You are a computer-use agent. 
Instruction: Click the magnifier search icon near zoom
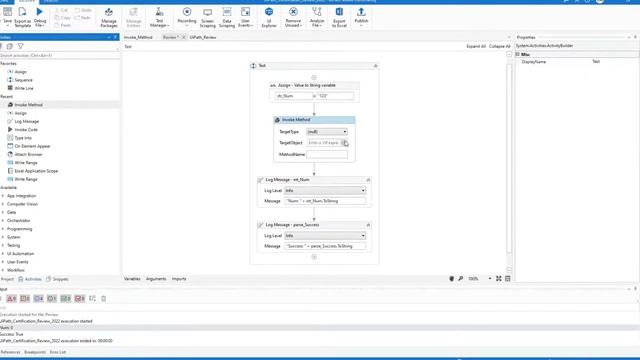(x=460, y=279)
